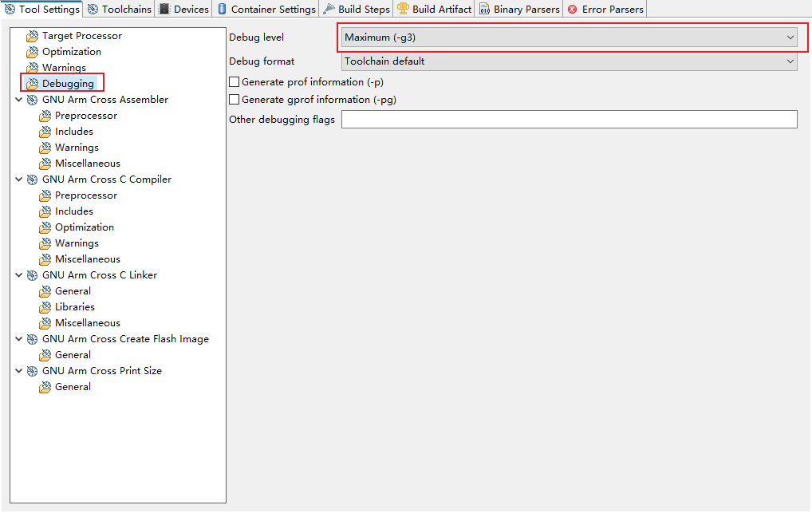Click the Error Parsers red X icon
This screenshot has height=513, width=812.
pyautogui.click(x=572, y=10)
